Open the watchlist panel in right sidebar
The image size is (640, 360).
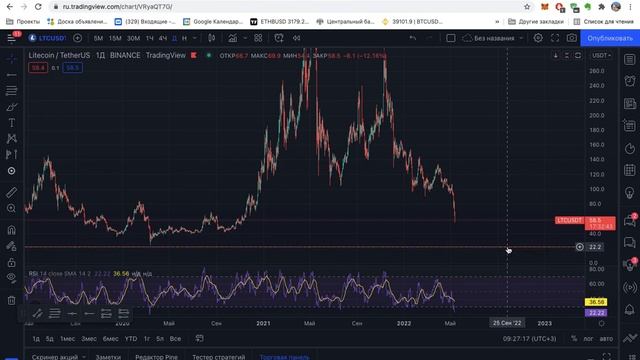[x=629, y=60]
